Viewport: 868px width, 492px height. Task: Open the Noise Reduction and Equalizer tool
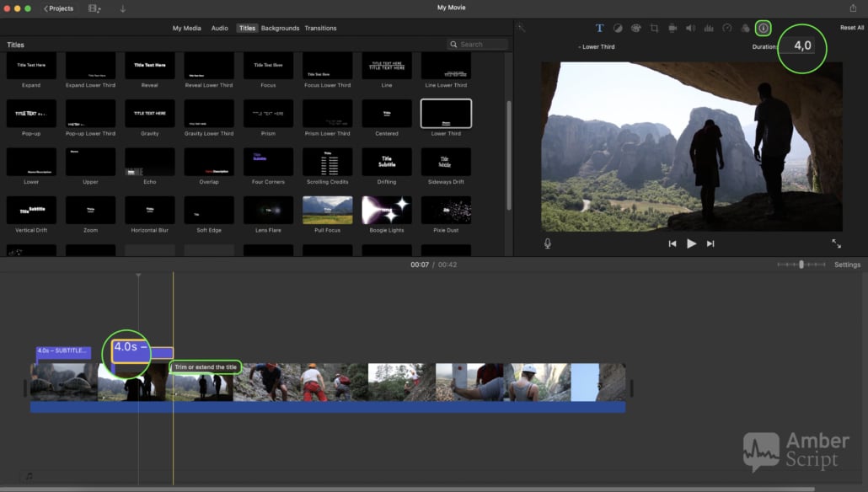click(x=709, y=28)
